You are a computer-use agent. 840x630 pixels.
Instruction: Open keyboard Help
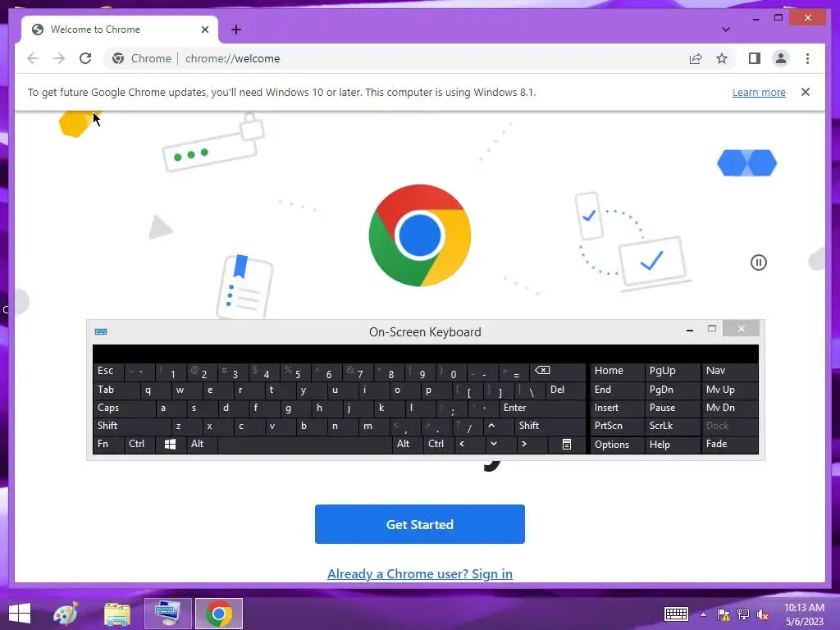[x=672, y=444]
